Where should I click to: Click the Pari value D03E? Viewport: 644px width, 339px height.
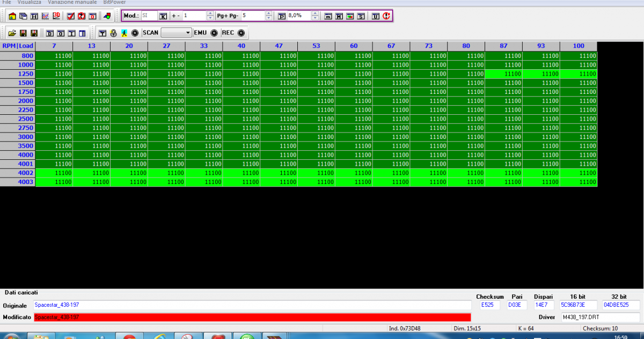pyautogui.click(x=517, y=305)
